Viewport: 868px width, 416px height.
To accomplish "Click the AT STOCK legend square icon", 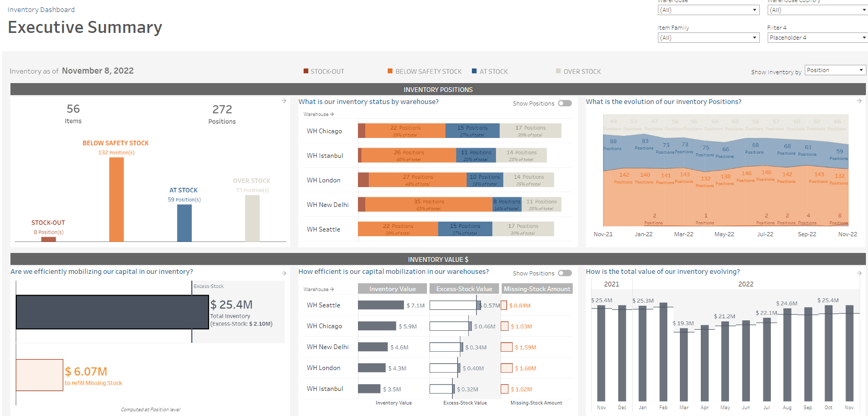I will coord(474,71).
